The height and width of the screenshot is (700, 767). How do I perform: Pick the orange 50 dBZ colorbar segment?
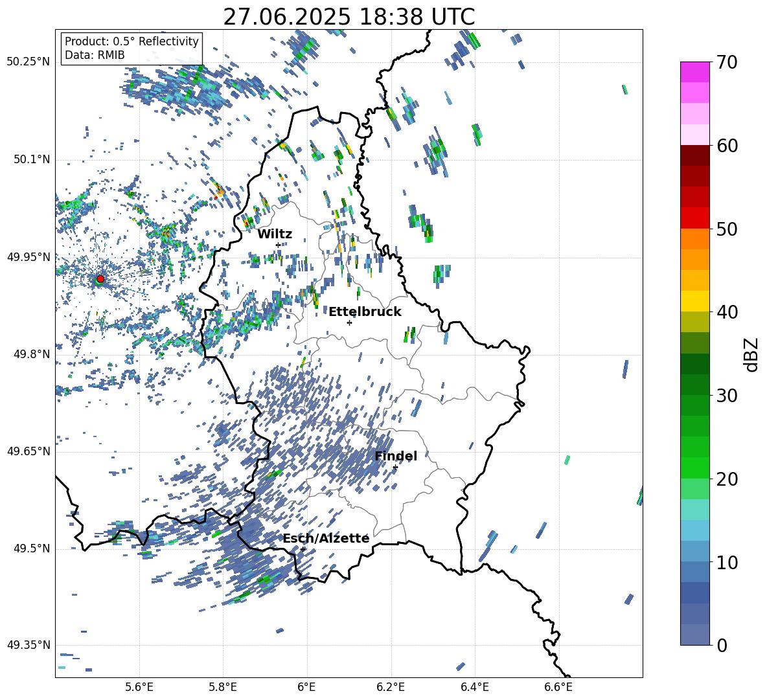coord(694,238)
